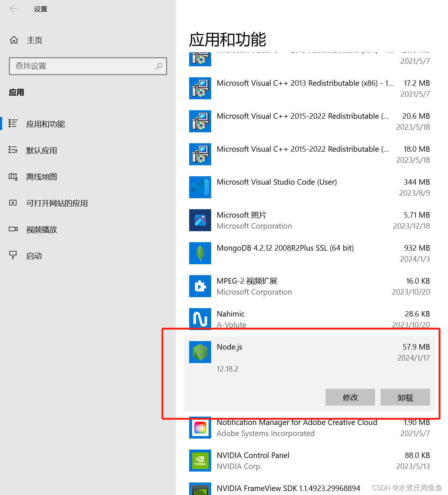Click icon of 20.6 MB Visual C++ 2015-2022

pyautogui.click(x=200, y=121)
